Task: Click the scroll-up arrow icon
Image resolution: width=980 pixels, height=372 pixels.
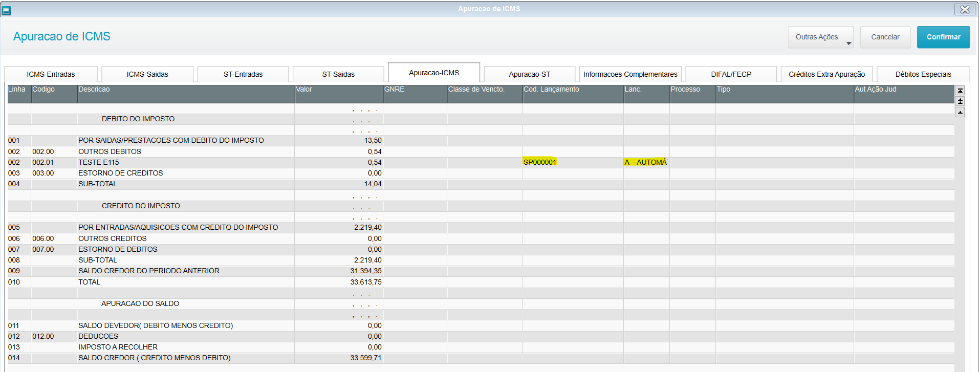Action: click(960, 112)
